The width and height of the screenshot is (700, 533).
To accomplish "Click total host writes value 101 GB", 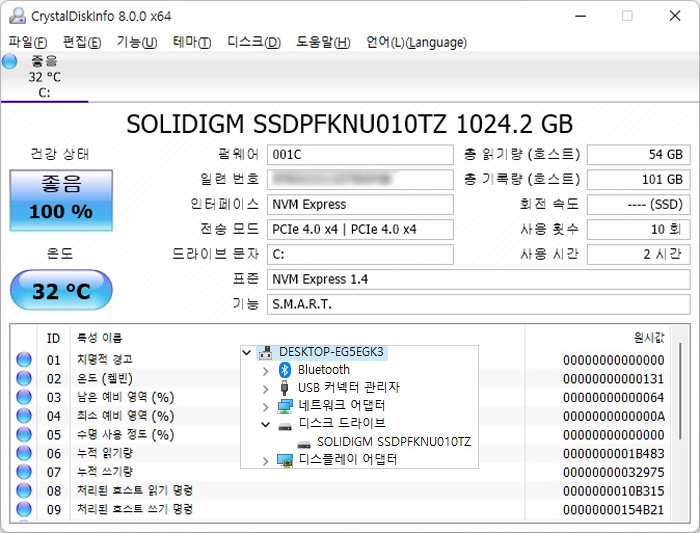I will (638, 179).
